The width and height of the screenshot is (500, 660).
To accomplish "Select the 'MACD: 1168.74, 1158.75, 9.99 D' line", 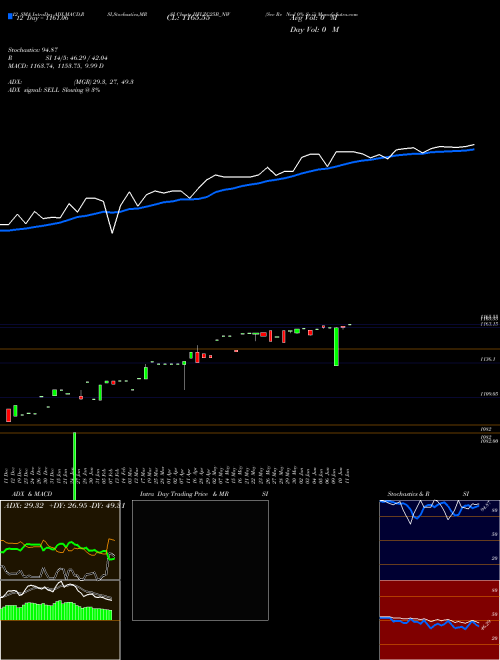I will [56, 66].
